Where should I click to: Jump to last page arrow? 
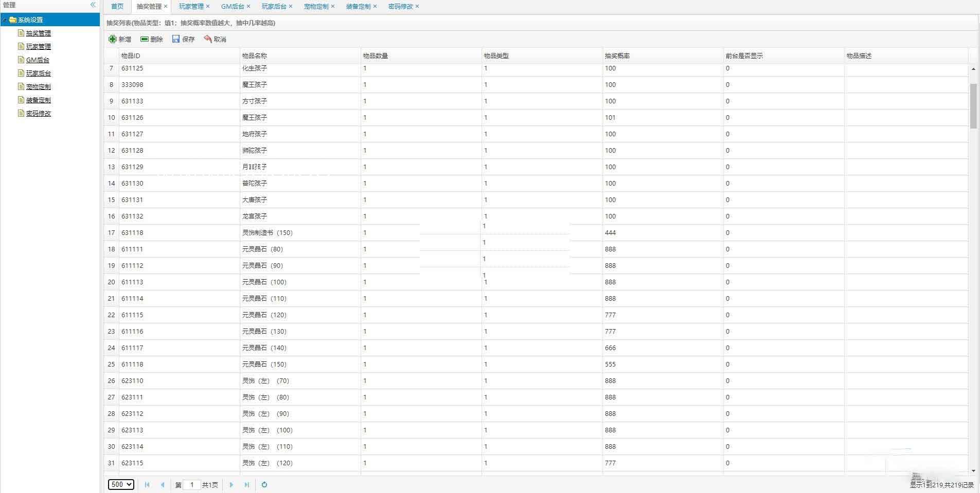[246, 484]
